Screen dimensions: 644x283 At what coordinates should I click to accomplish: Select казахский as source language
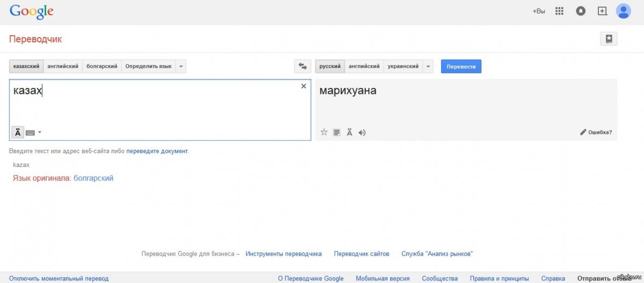pyautogui.click(x=26, y=66)
